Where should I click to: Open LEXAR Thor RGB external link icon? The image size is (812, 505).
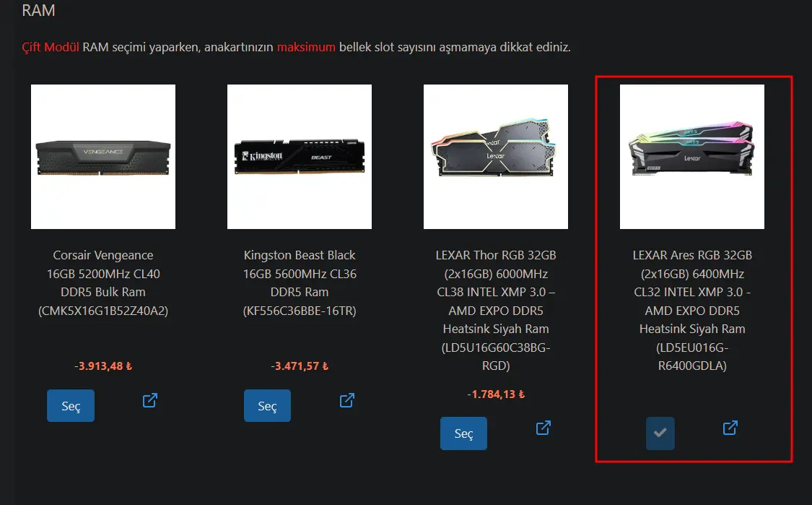[x=543, y=428]
